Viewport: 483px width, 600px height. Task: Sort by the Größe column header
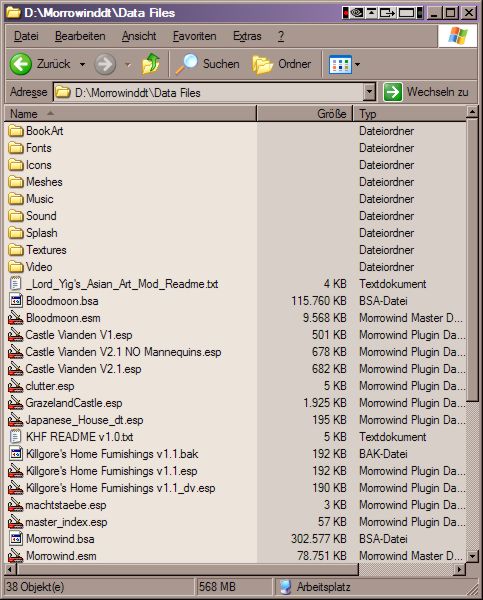click(305, 114)
